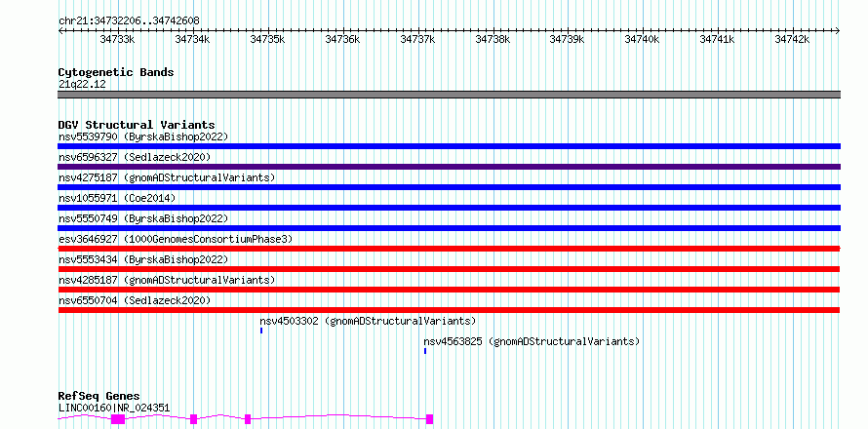The width and height of the screenshot is (868, 429).
Task: Click the 34740k ruler position
Action: point(643,39)
